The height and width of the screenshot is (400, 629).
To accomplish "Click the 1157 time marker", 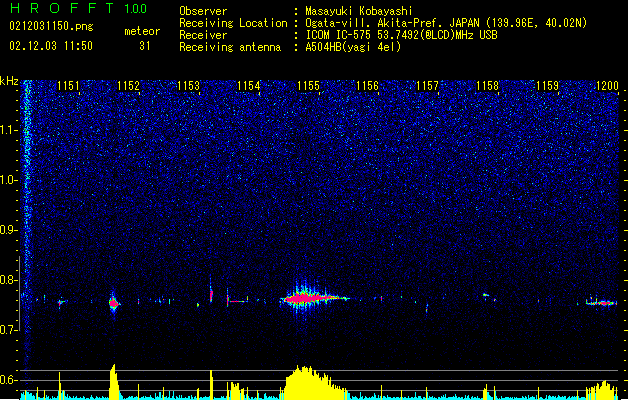I will pos(428,86).
